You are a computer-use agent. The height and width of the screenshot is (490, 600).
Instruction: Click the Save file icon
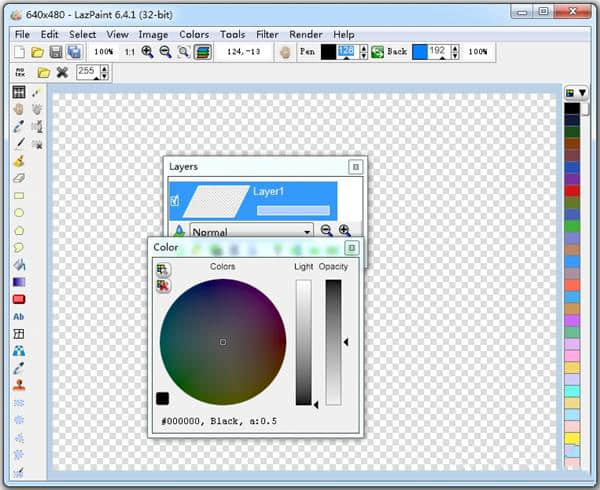tap(56, 52)
